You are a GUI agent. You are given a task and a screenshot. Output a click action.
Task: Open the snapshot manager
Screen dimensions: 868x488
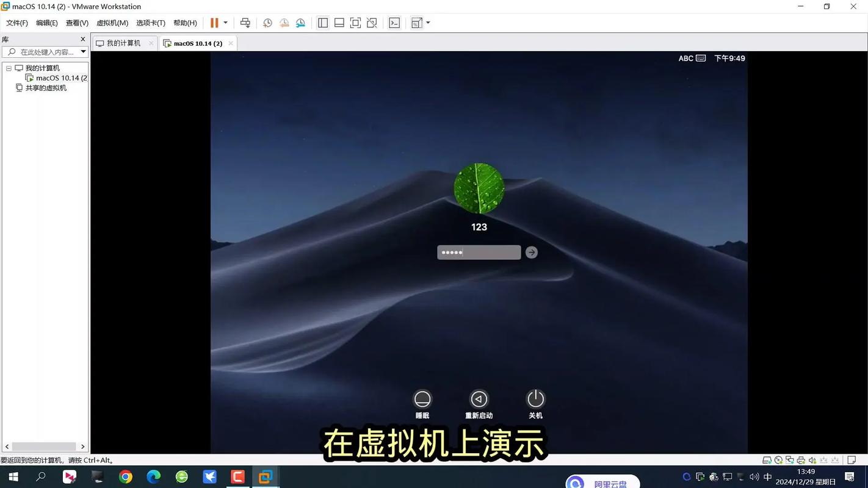(300, 23)
